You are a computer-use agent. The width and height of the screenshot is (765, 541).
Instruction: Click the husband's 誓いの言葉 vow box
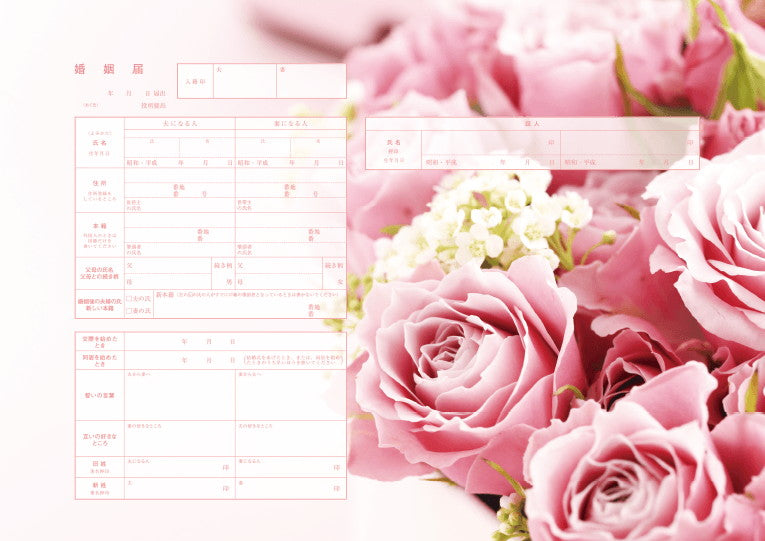click(180, 397)
